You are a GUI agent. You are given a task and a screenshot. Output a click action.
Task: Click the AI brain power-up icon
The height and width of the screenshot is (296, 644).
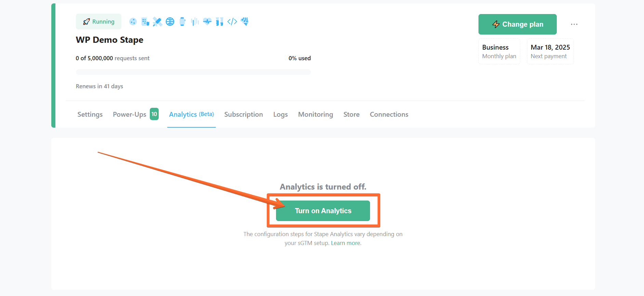coord(245,22)
